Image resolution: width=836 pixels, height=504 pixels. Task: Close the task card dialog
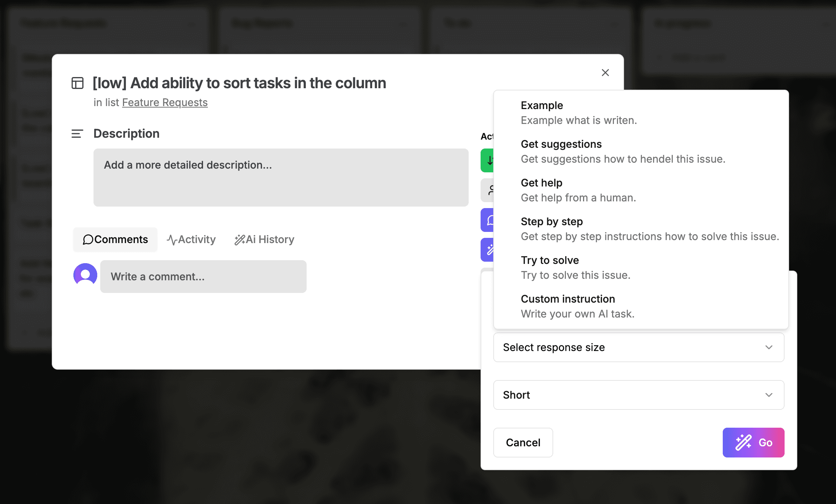[x=605, y=73]
